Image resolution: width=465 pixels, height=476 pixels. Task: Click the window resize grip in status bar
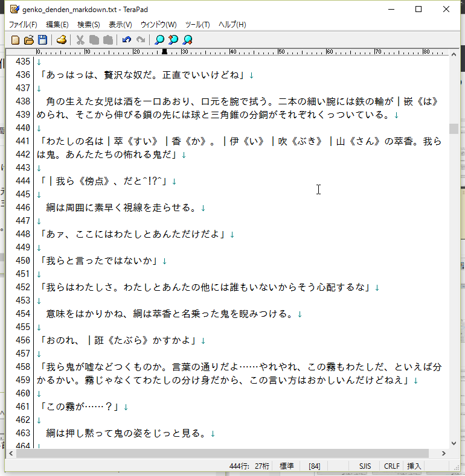click(x=456, y=468)
